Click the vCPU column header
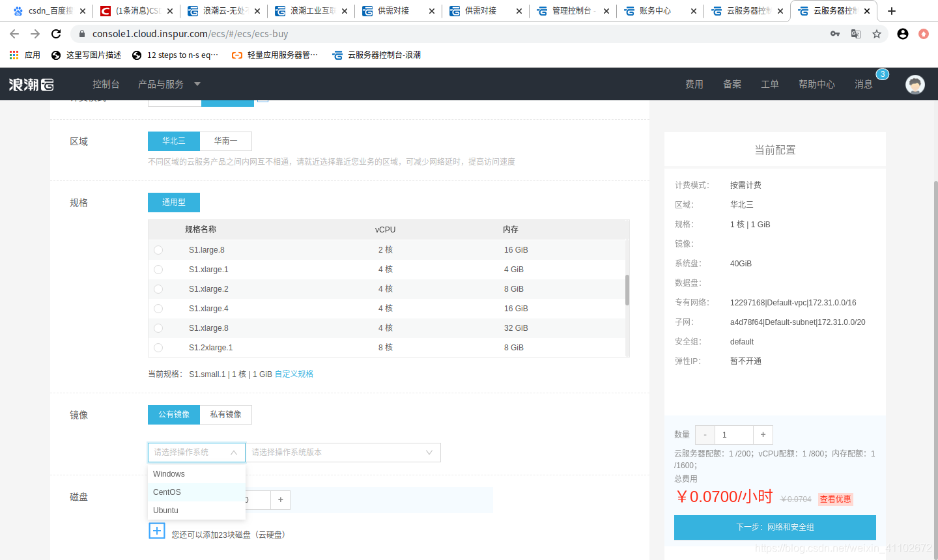This screenshot has width=938, height=560. point(386,230)
